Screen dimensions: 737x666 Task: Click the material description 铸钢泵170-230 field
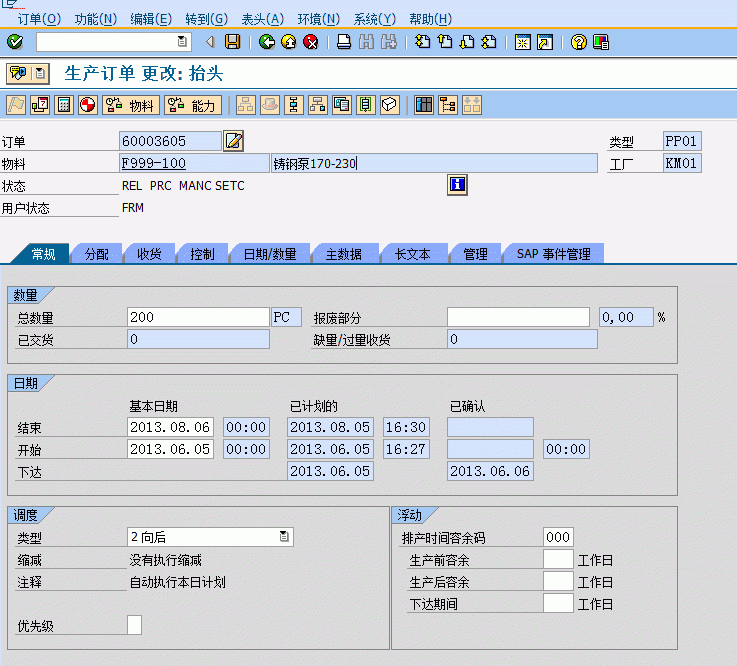(434, 163)
